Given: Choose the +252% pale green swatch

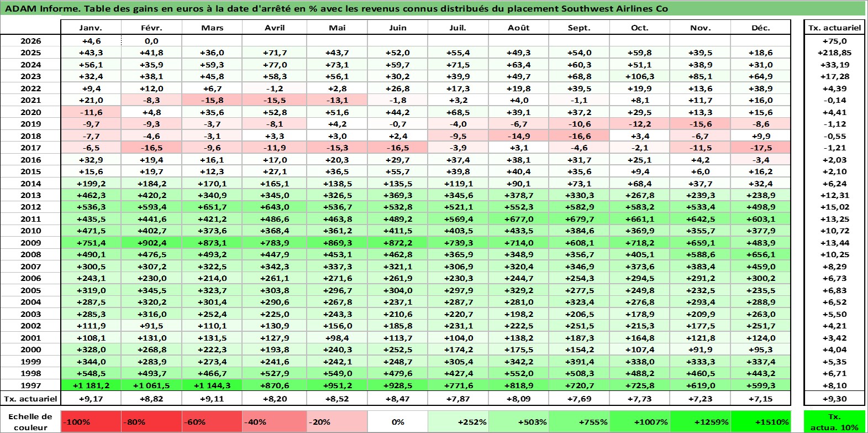Looking at the screenshot, I should pos(458,421).
